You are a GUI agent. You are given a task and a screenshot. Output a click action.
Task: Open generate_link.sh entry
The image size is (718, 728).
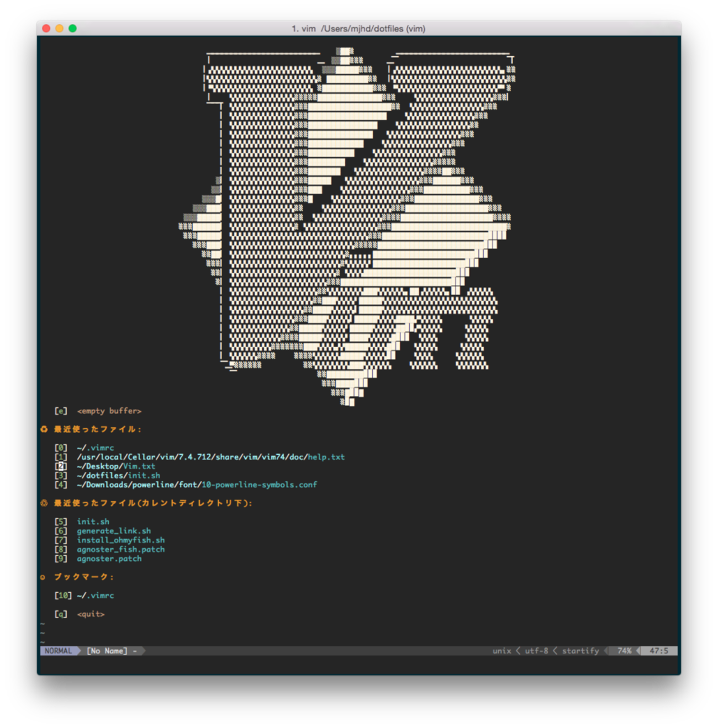coord(103,531)
